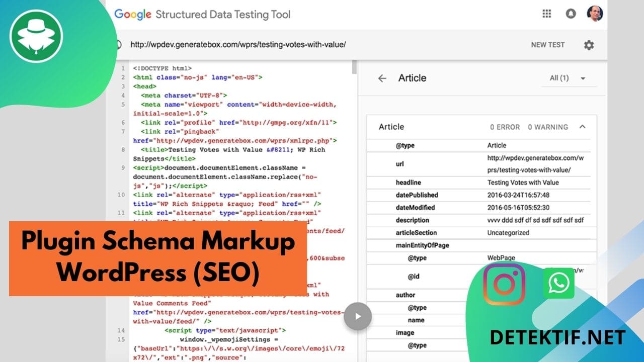
Task: Click 'Plugin Schema Markup WordPress (SEO)' banner
Action: 158,258
